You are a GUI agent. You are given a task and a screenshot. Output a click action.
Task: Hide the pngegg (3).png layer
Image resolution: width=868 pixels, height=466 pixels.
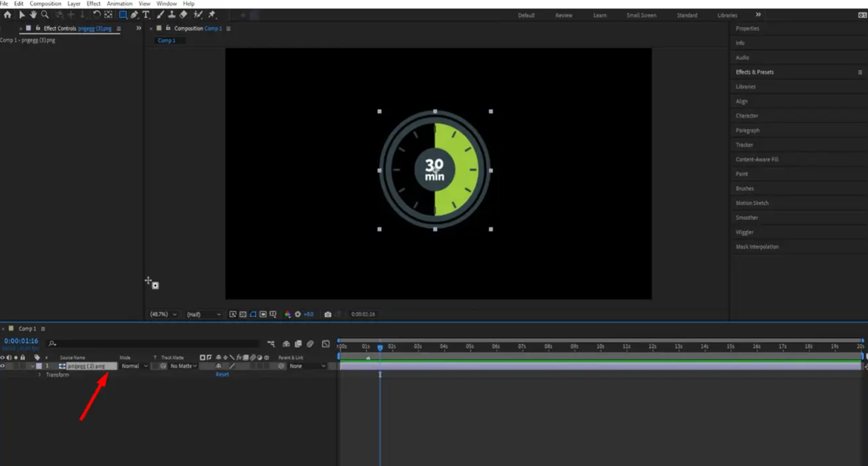coord(2,366)
